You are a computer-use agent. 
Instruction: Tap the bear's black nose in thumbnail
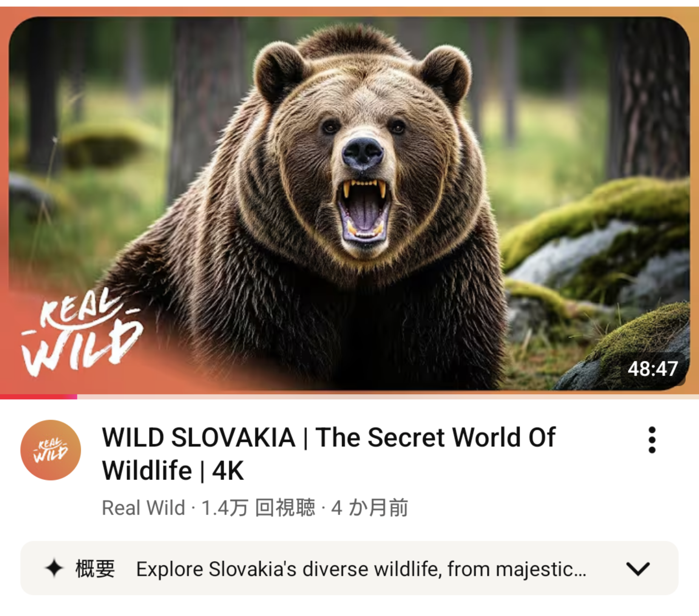pos(362,153)
